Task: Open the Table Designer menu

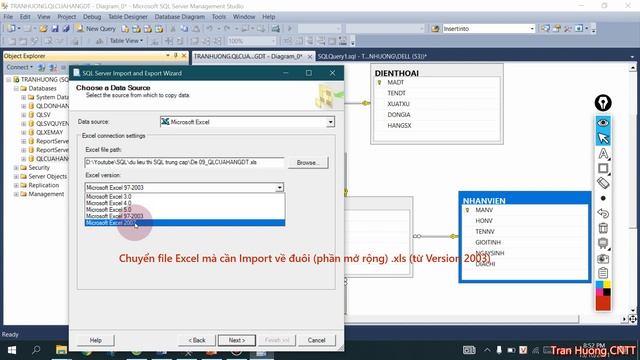Action: point(128,17)
